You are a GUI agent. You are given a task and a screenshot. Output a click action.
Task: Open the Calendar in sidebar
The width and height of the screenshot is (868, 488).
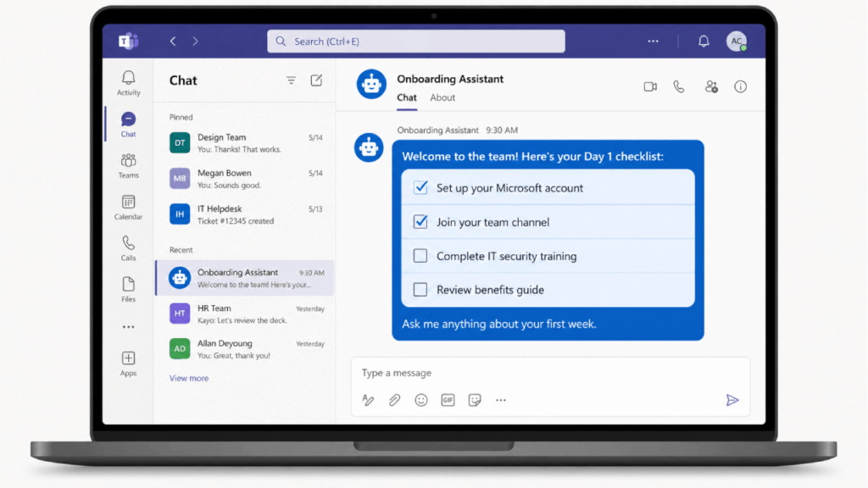pyautogui.click(x=128, y=207)
